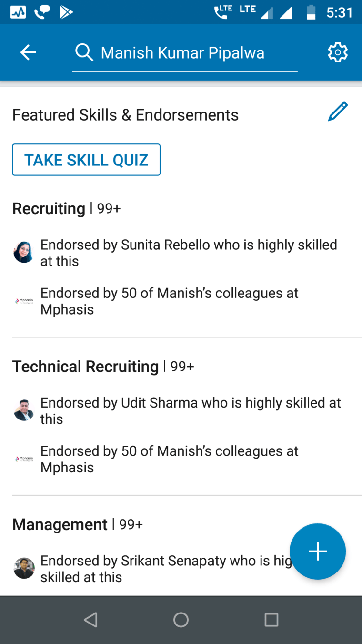The width and height of the screenshot is (362, 644).
Task: Open Sunita Rebello's profile photo
Action: pos(24,252)
